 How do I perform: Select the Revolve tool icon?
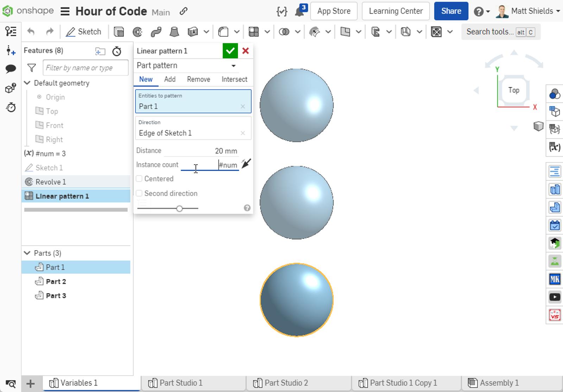pos(137,32)
